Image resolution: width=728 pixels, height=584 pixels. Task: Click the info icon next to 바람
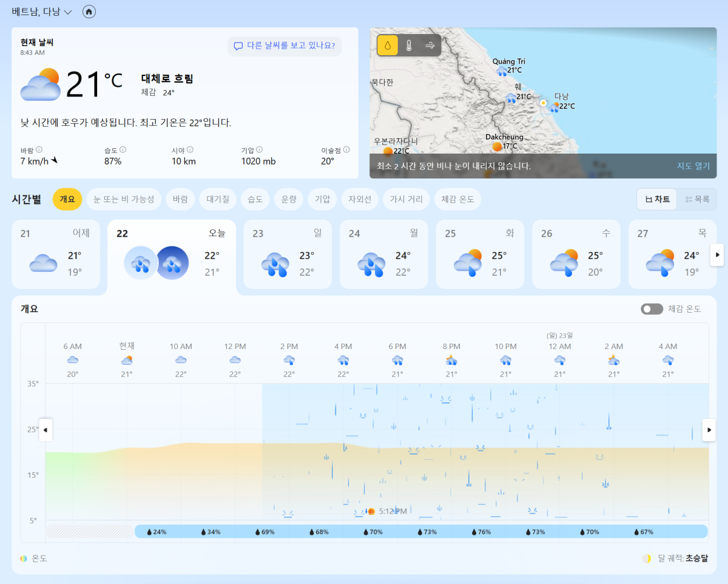[39, 149]
